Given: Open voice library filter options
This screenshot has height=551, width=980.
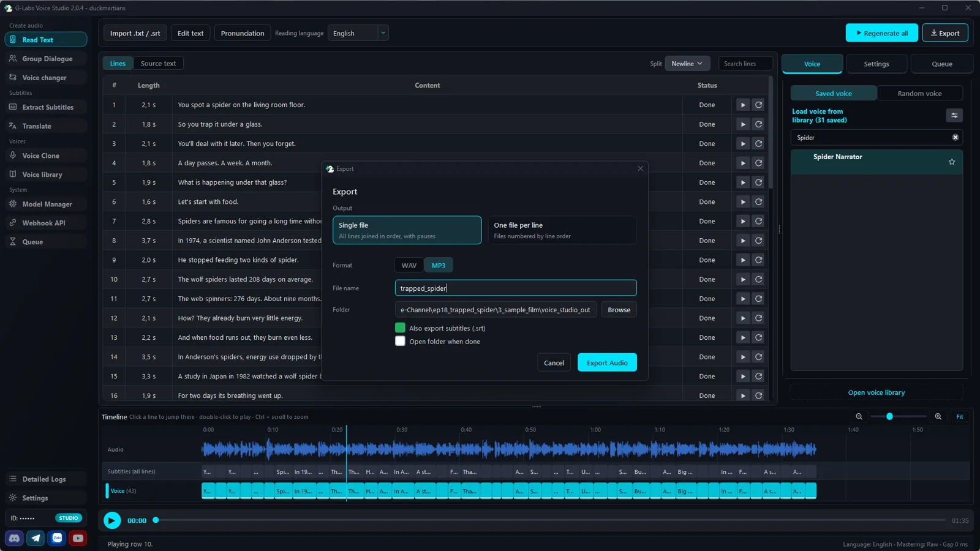Looking at the screenshot, I should (954, 115).
